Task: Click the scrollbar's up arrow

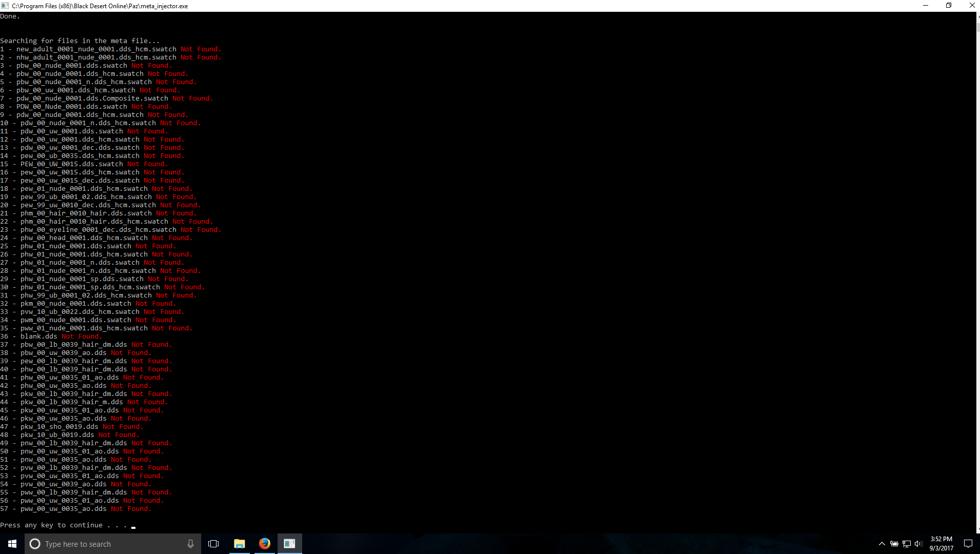Action: coord(977,15)
